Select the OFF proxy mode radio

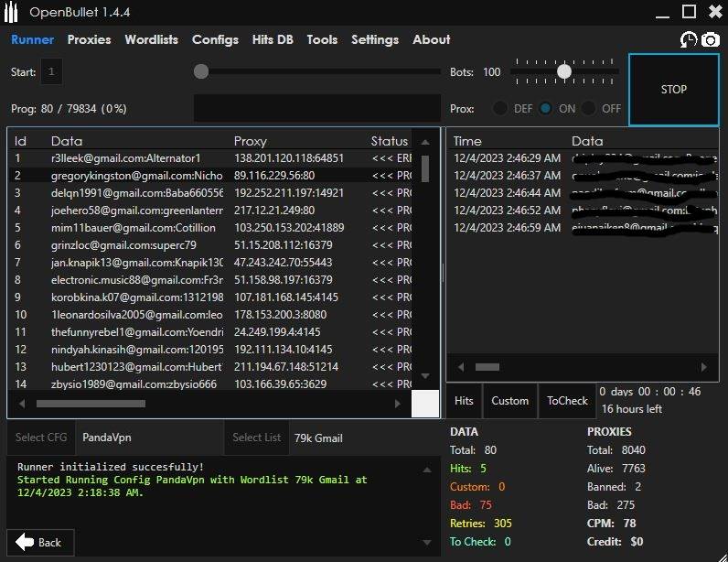tap(588, 108)
